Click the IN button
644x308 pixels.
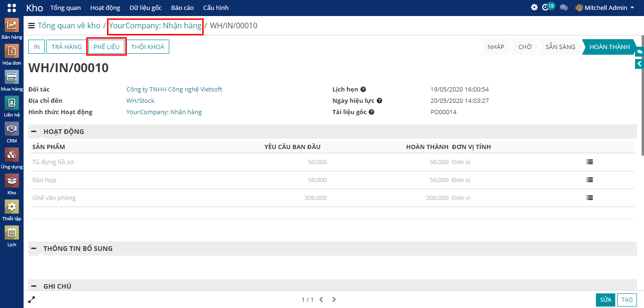click(36, 47)
